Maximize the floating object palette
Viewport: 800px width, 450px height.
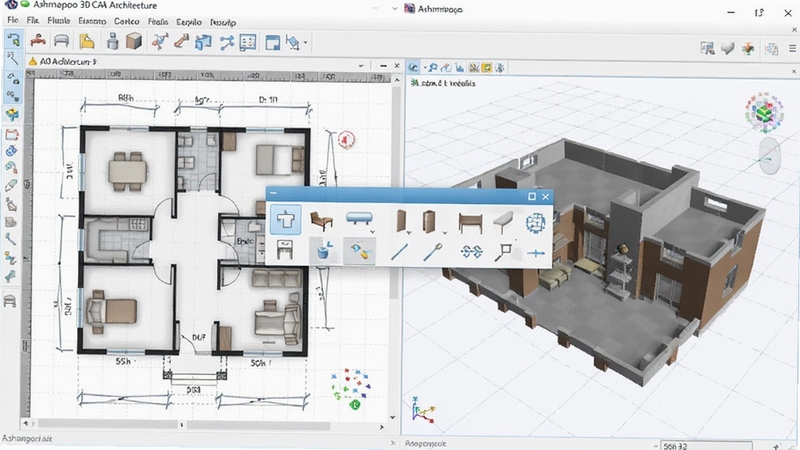pos(532,196)
